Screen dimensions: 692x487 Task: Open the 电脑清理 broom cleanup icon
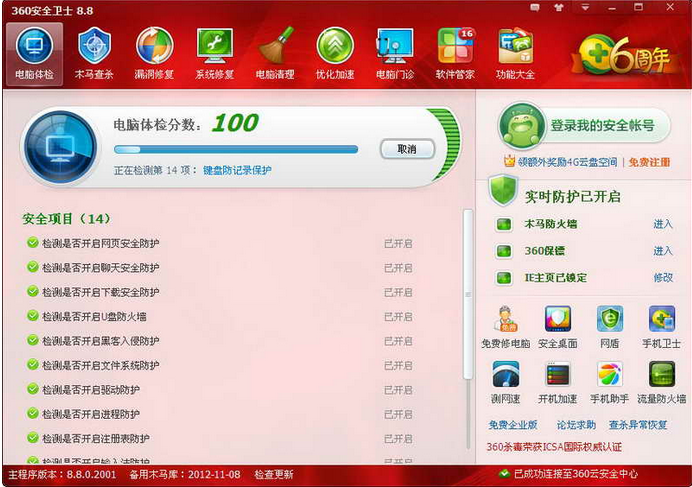275,54
